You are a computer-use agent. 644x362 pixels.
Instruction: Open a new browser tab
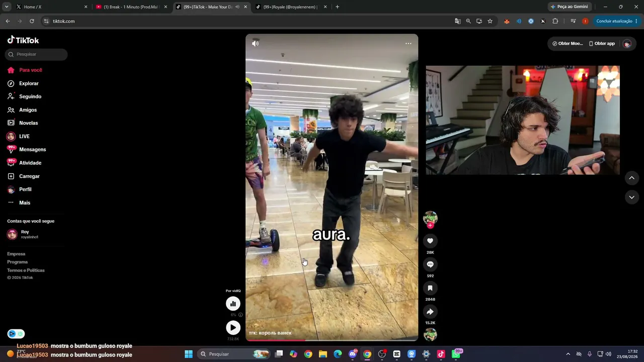(x=337, y=7)
